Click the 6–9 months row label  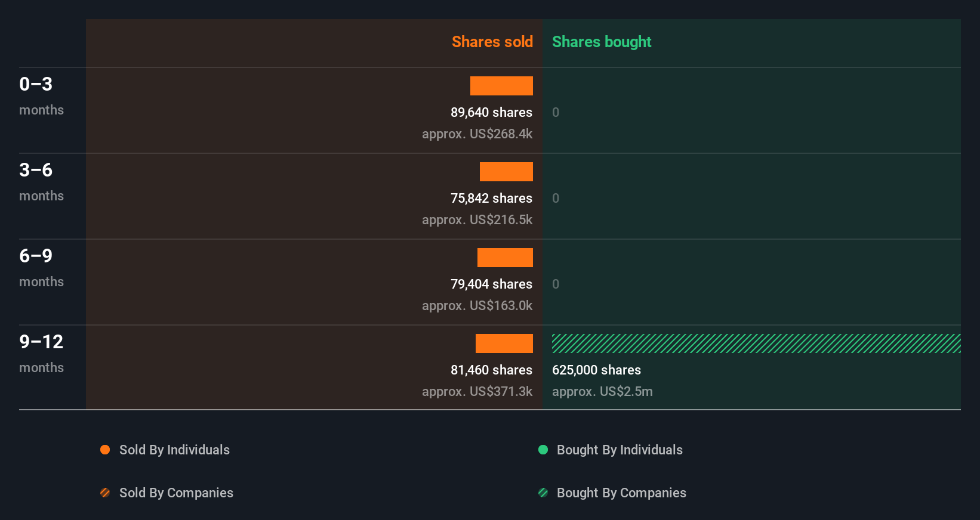pos(41,267)
